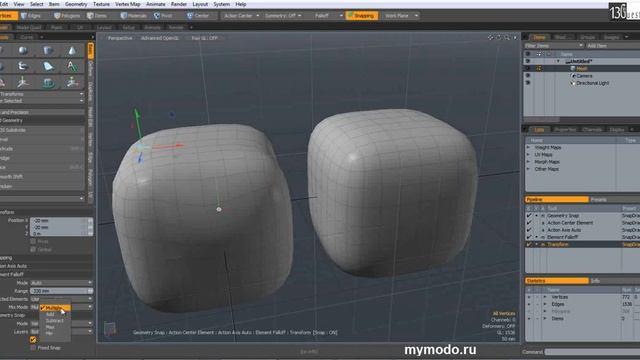The image size is (640, 360).
Task: Select the cone primitive tool icon
Action: pos(72,51)
